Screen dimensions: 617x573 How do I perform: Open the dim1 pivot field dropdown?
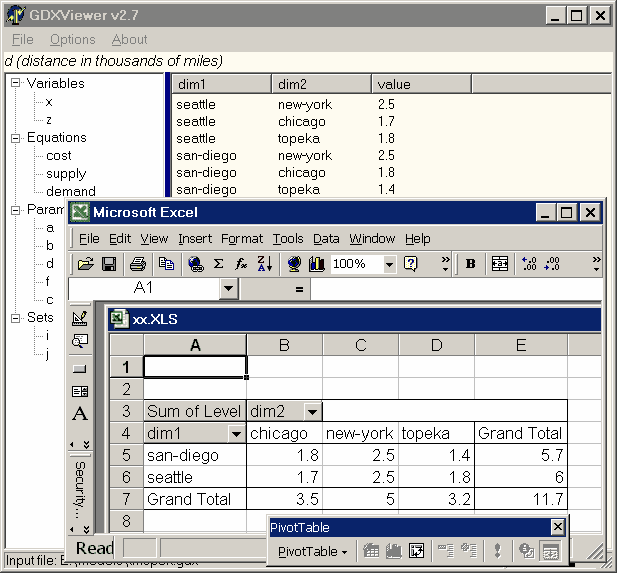[x=236, y=433]
